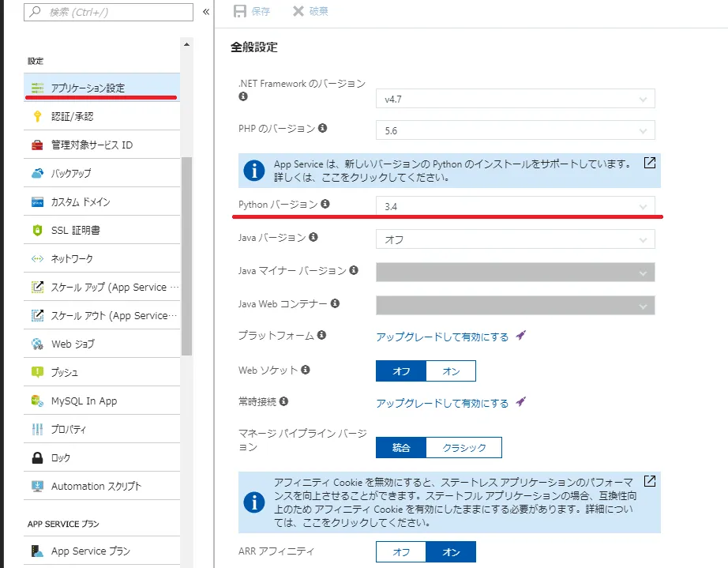Click the SSL 証明書 shield icon
The width and height of the screenshot is (728, 568).
pos(37,230)
